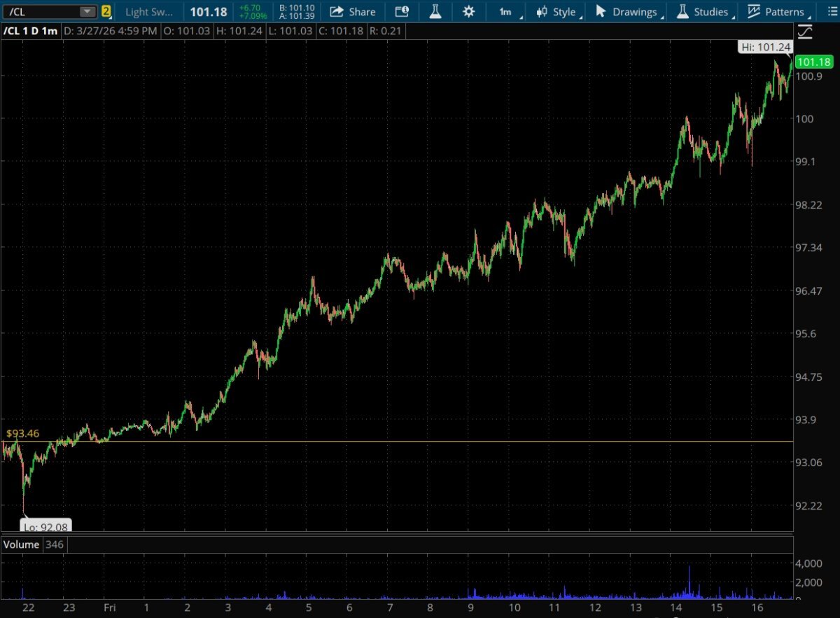Click the Patterns zigzag chart icon

pyautogui.click(x=754, y=12)
